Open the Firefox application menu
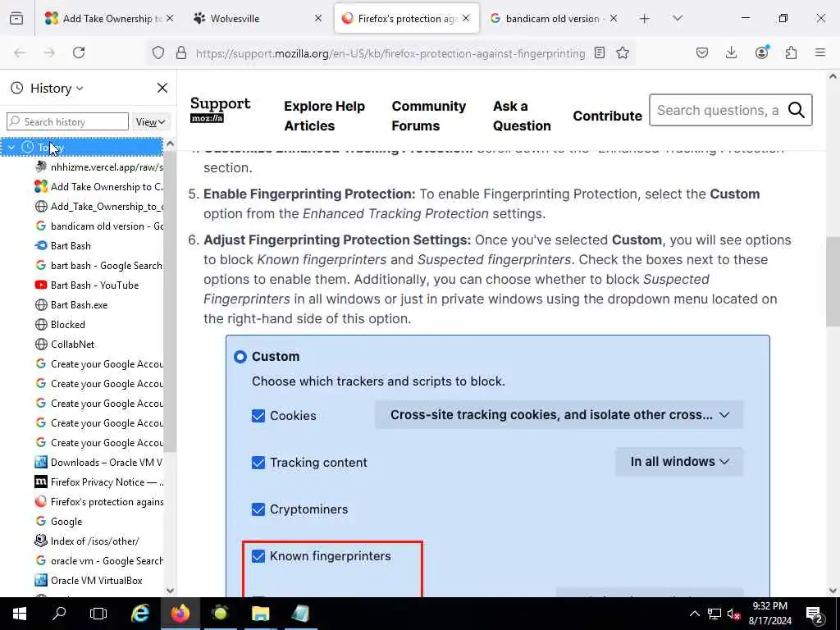The height and width of the screenshot is (630, 840). pos(820,52)
